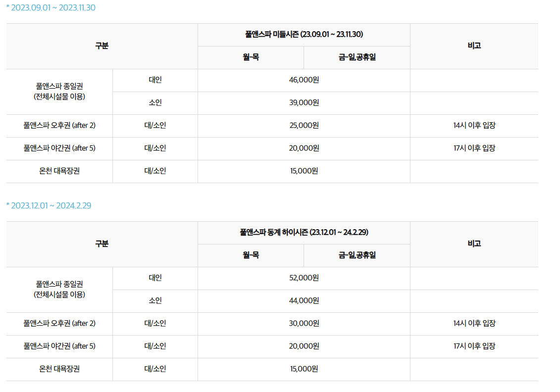Image resolution: width=560 pixels, height=392 pixels.
Task: Select the 금-일.공휴일 header of the winter table
Action: (357, 255)
